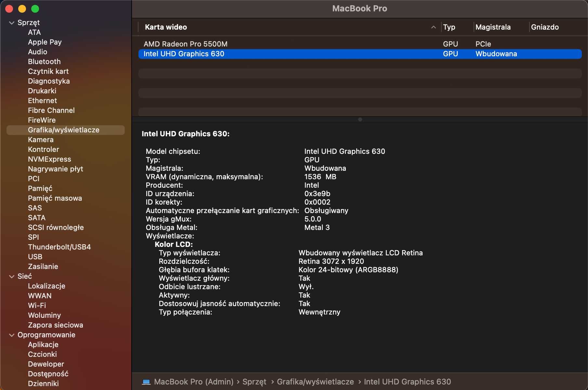Select SCSI równoległe in sidebar
Viewport: 588px width, 390px height.
tap(56, 228)
